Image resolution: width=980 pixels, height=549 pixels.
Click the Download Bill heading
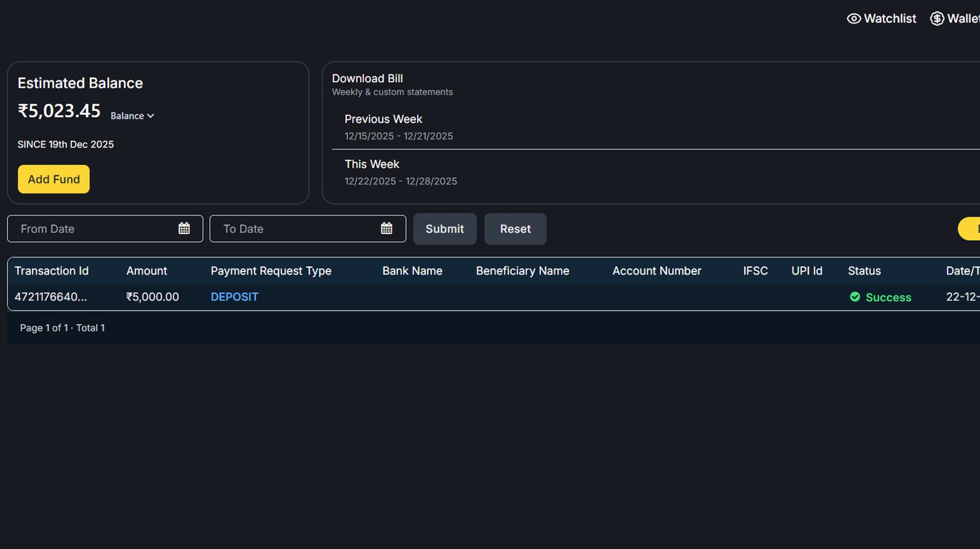point(367,78)
